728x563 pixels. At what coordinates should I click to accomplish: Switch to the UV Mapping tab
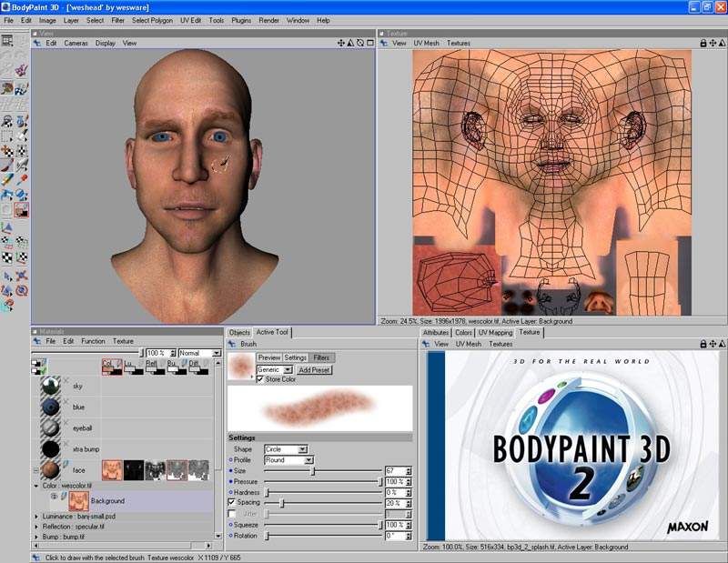tap(495, 332)
